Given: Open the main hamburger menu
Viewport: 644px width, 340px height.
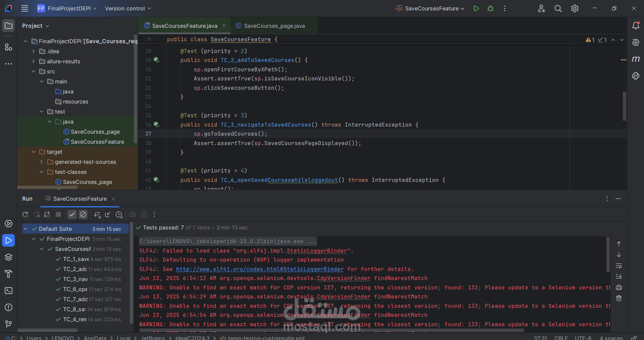Looking at the screenshot, I should pyautogui.click(x=24, y=8).
